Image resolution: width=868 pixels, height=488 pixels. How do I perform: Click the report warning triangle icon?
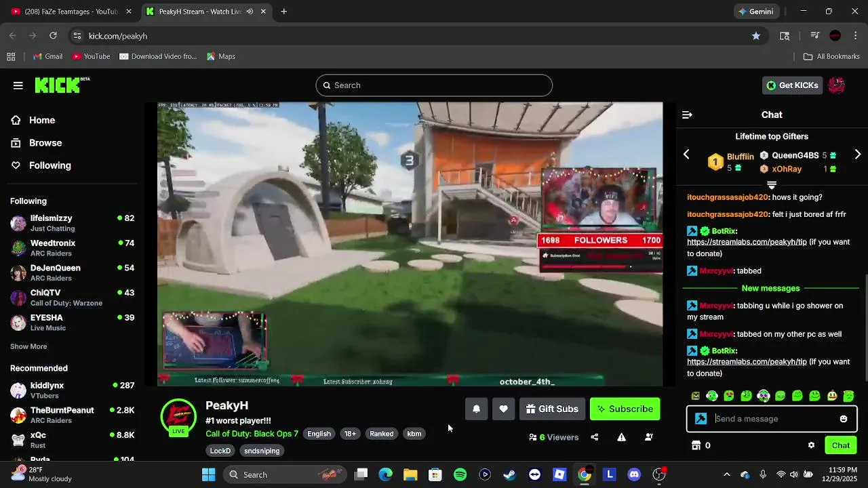click(621, 437)
